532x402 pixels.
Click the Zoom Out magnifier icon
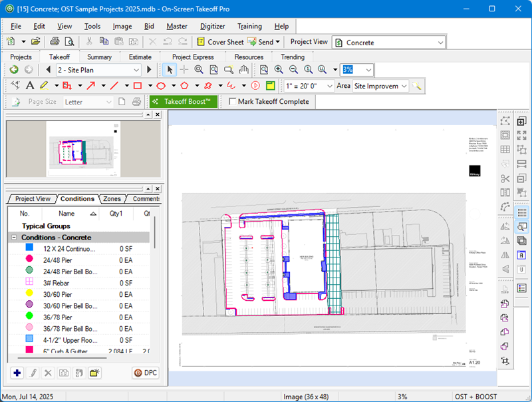click(x=293, y=70)
